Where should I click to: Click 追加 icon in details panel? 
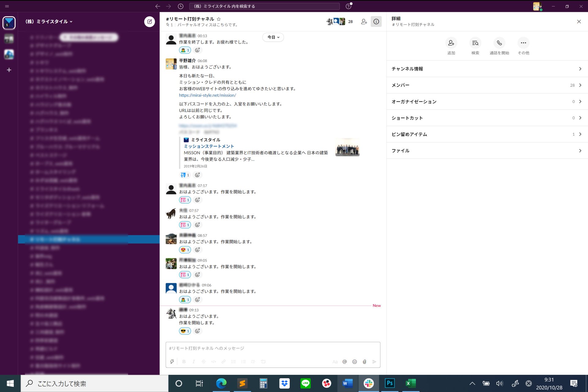pos(451,43)
